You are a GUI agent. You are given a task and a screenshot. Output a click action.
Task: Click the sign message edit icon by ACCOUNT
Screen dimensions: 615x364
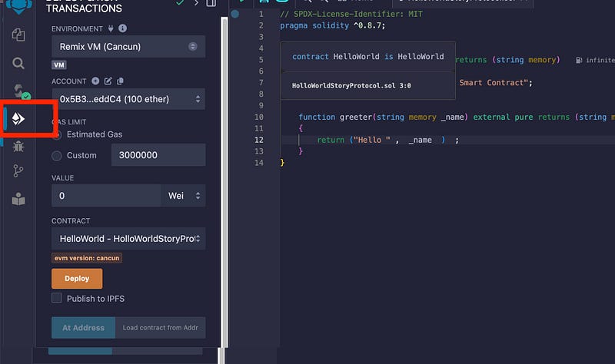pos(108,81)
